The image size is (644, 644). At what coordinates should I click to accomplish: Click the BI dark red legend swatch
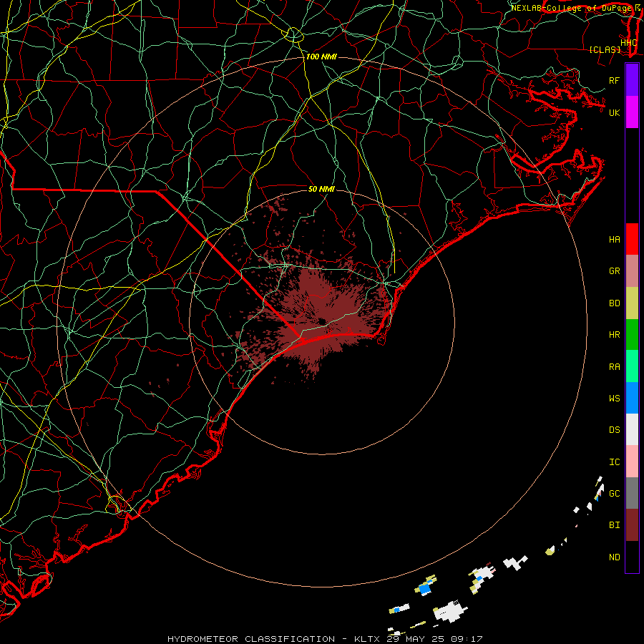tap(632, 525)
